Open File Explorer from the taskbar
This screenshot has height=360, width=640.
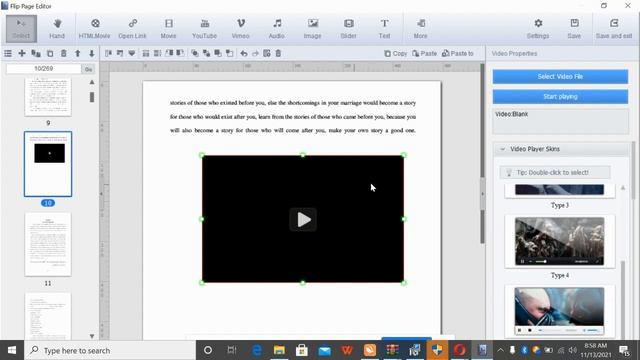[x=279, y=350]
